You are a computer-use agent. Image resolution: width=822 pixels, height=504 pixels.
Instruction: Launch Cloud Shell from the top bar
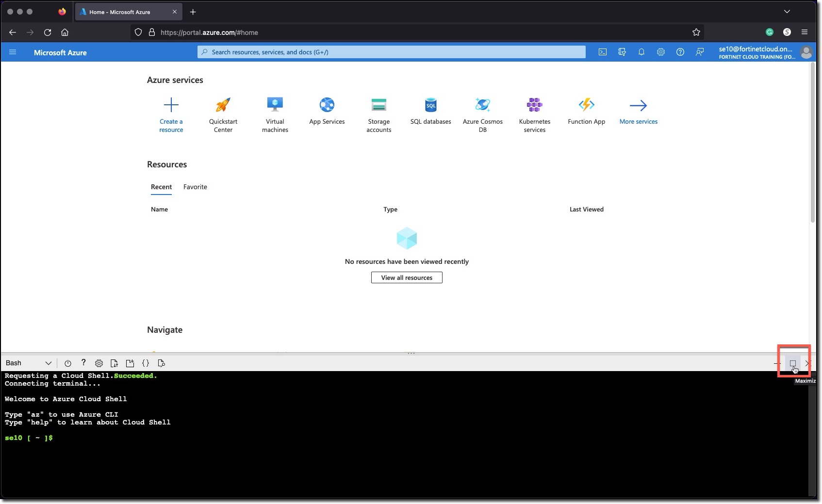pyautogui.click(x=603, y=52)
